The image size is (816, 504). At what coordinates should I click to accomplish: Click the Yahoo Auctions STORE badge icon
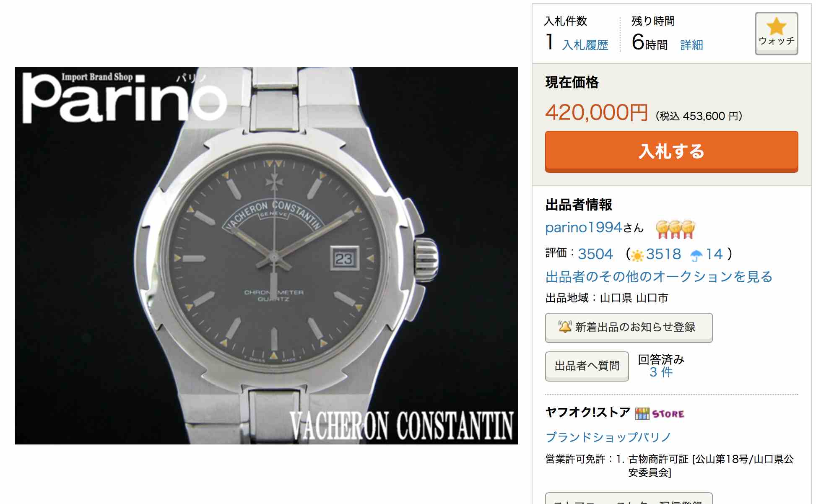pos(660,414)
